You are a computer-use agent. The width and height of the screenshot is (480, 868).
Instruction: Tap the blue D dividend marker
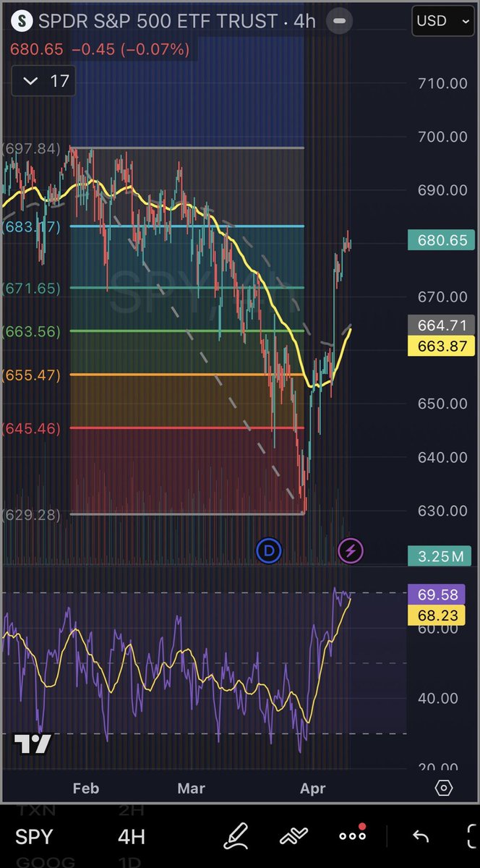(x=270, y=551)
